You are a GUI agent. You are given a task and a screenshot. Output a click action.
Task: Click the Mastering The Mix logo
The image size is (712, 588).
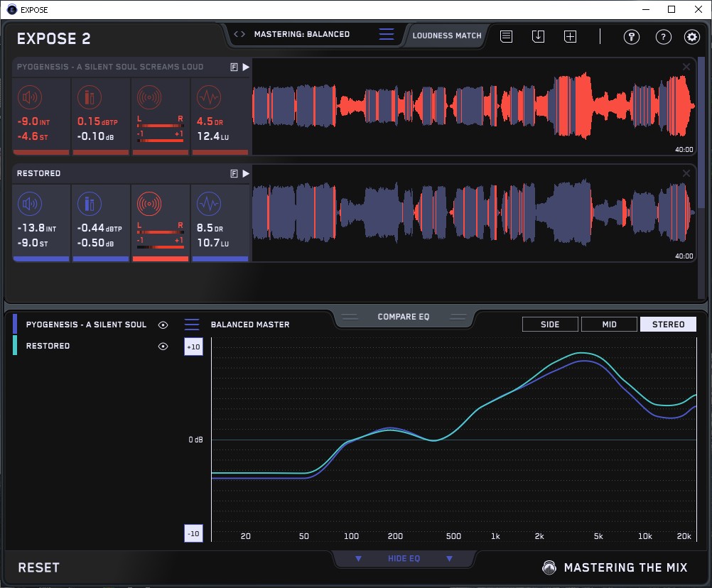[x=615, y=567]
